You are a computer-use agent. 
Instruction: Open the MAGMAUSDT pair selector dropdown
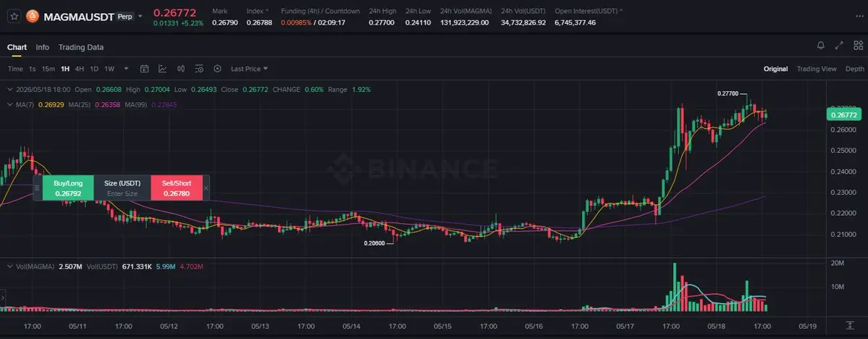[140, 17]
